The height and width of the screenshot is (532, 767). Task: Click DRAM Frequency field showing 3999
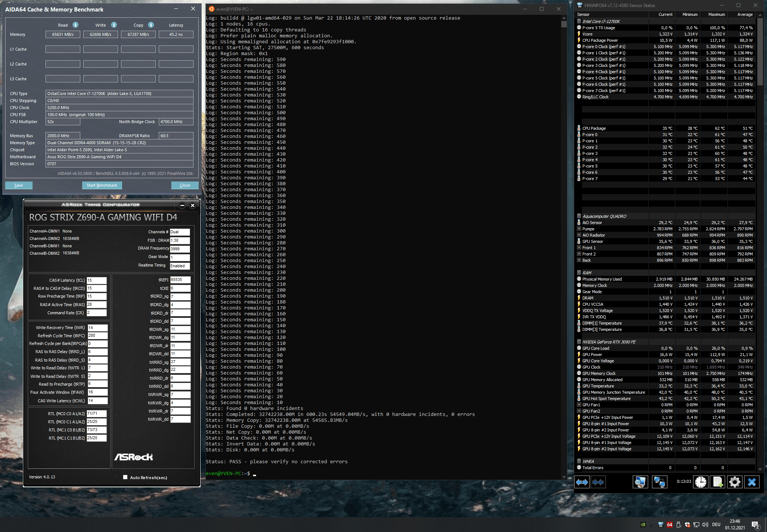[180, 249]
